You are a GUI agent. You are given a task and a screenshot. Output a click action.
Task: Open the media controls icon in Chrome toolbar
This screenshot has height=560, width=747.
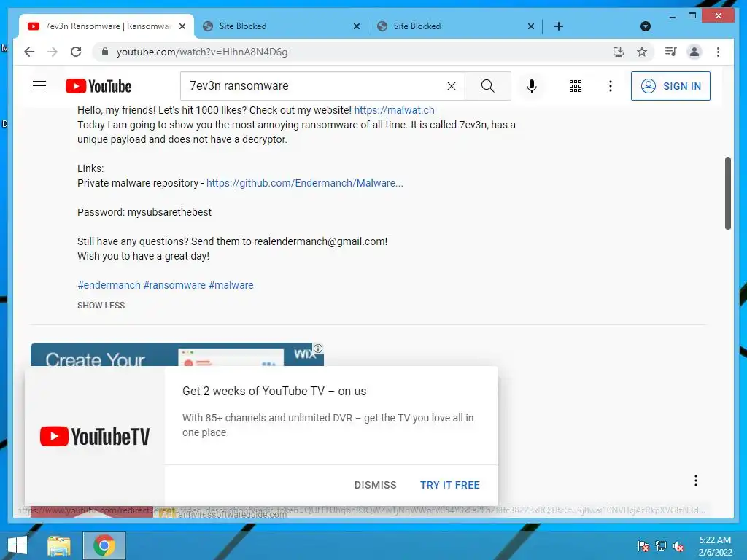(671, 52)
